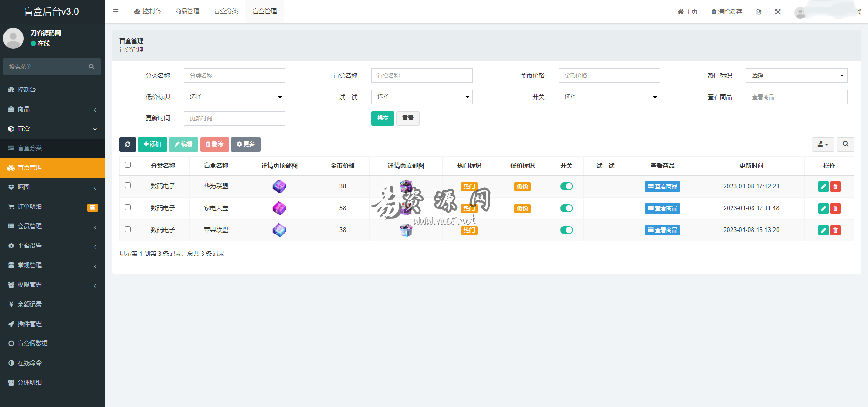
Task: Focus the 盲盒名称 input field
Action: [422, 75]
